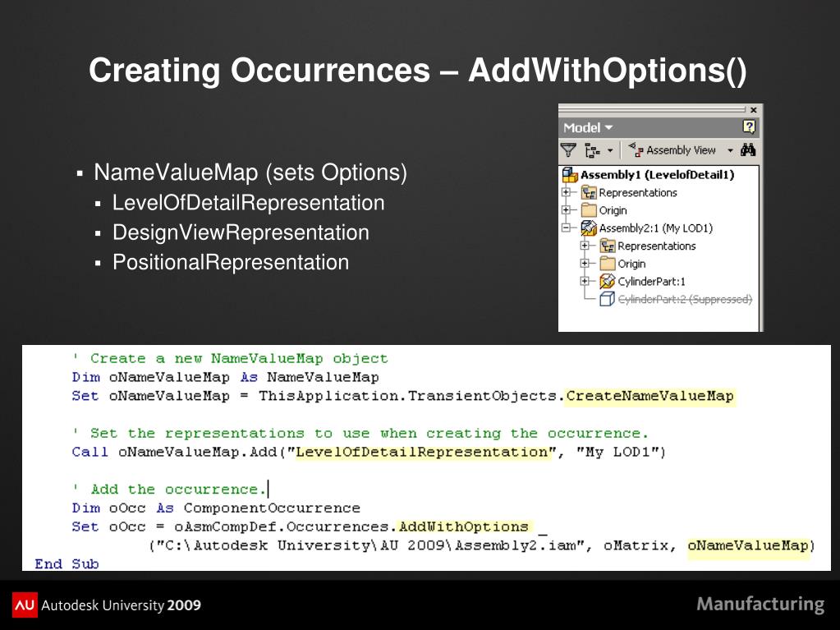
Task: Click the slide title Creating Occurrences
Action: [x=418, y=70]
